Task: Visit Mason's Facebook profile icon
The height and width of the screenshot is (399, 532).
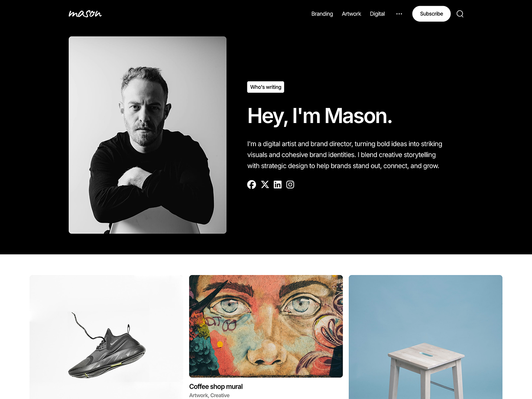Action: (x=252, y=185)
